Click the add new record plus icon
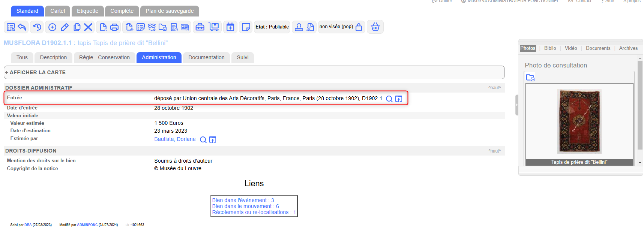 53,27
